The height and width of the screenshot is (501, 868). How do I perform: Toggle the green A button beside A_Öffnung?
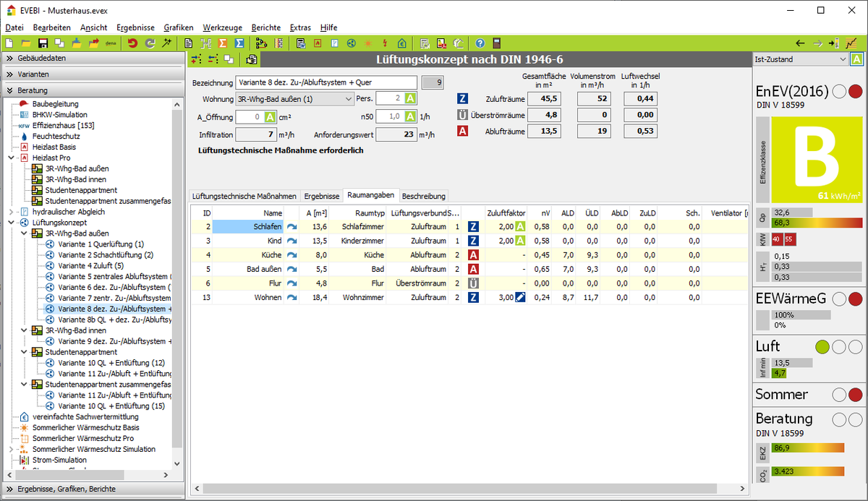[271, 116]
